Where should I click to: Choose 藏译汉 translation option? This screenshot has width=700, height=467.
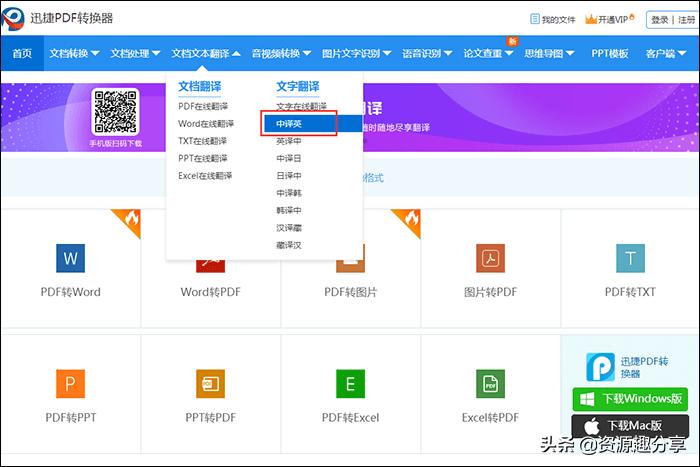(x=289, y=245)
